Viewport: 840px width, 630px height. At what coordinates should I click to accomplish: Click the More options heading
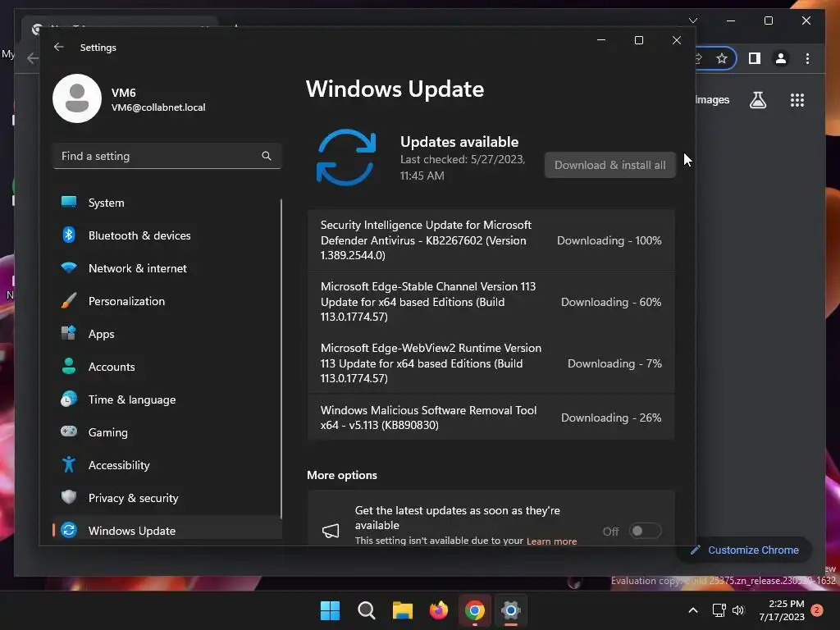pyautogui.click(x=342, y=475)
